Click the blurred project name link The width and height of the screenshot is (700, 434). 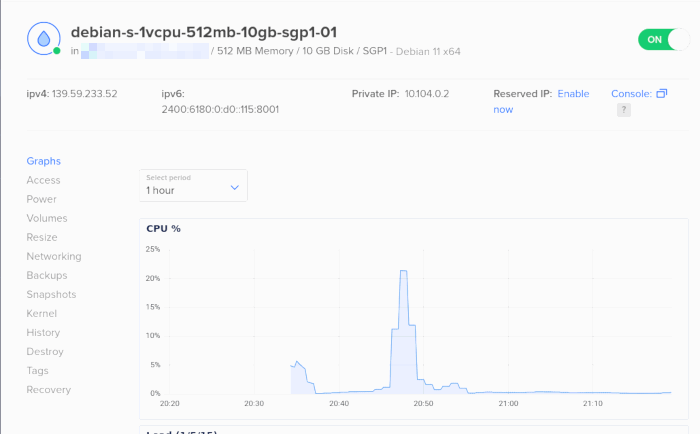[x=145, y=51]
